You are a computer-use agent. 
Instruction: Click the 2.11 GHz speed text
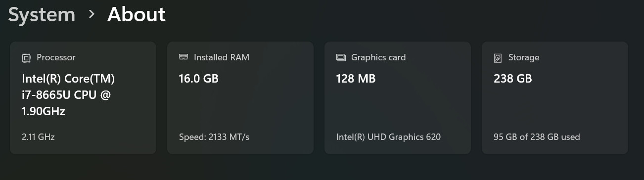coord(38,137)
